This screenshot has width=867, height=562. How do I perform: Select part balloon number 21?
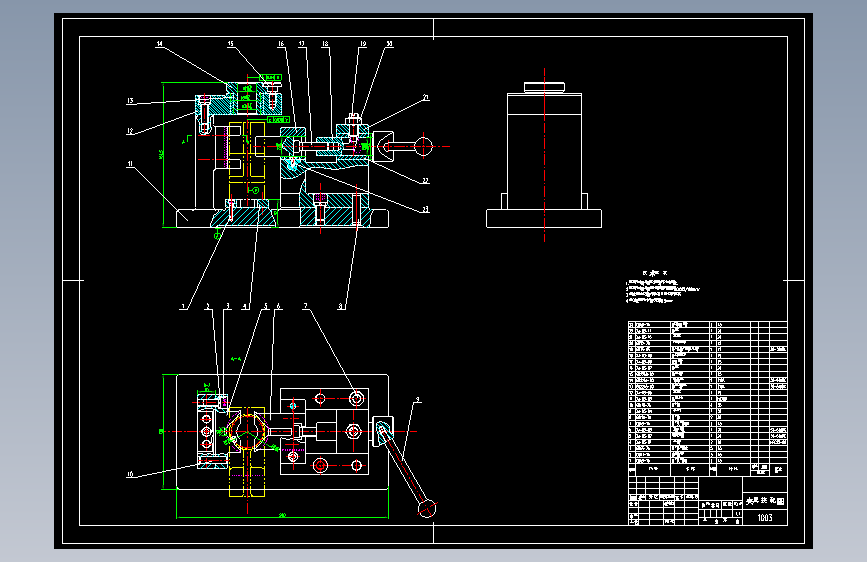(426, 97)
